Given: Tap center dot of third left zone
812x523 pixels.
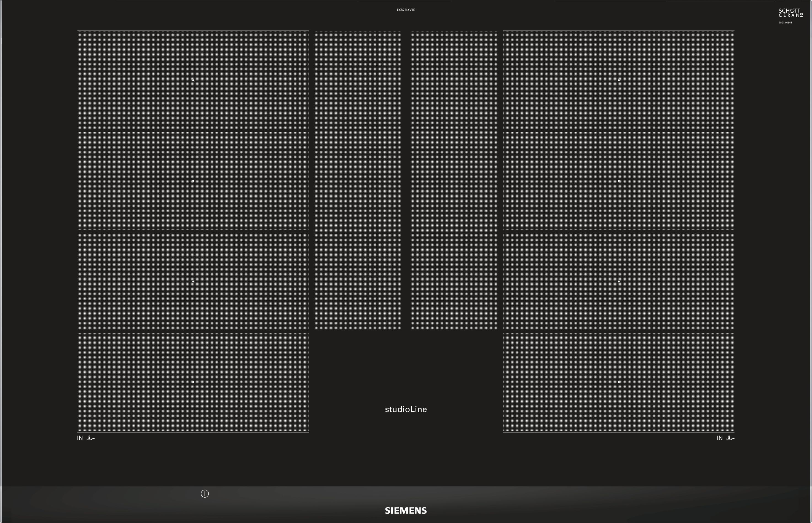Looking at the screenshot, I should [193, 282].
